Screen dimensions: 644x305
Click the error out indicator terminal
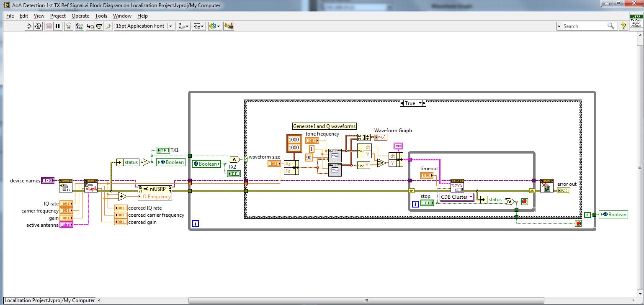pyautogui.click(x=564, y=191)
